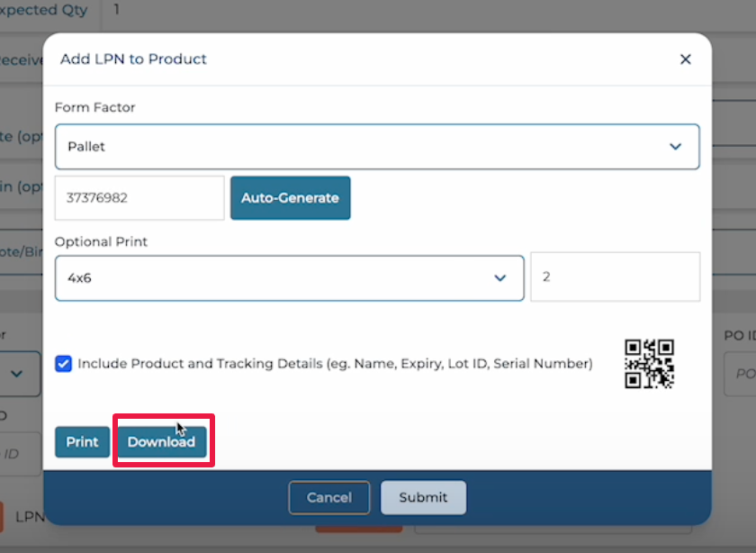Click the chevron arrow in Optional Print field
This screenshot has height=553, width=756.
click(x=500, y=278)
